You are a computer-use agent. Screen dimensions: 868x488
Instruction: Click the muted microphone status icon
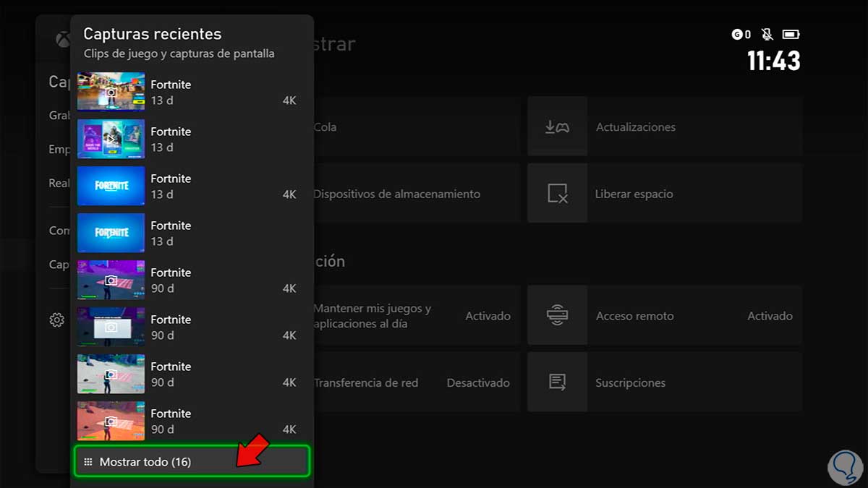(x=767, y=34)
